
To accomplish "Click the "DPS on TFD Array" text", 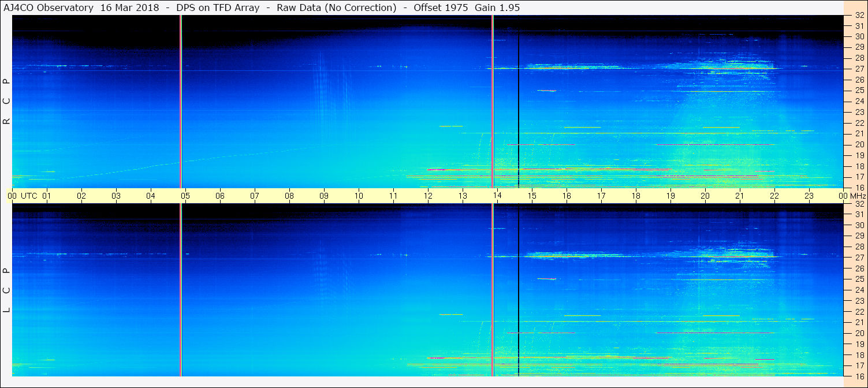I will [x=218, y=8].
